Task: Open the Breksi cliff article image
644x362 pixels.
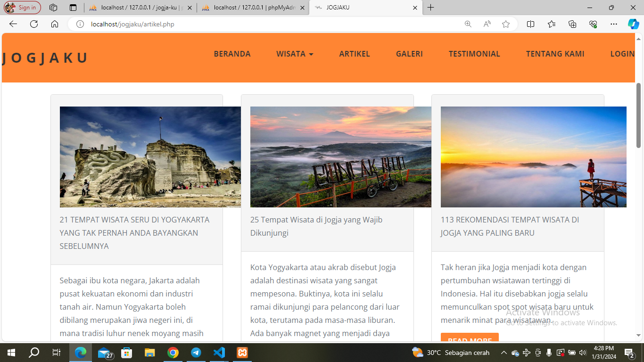Action: (150, 157)
